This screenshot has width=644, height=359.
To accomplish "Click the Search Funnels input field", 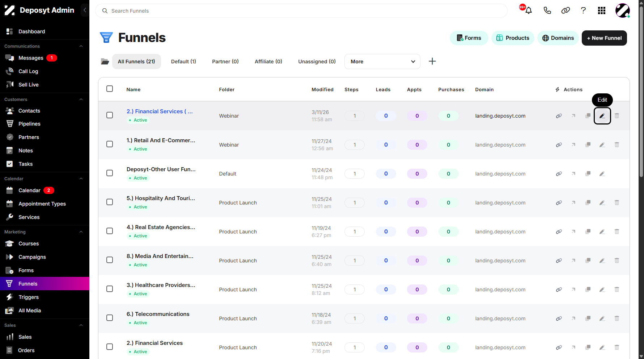I will pos(301,11).
